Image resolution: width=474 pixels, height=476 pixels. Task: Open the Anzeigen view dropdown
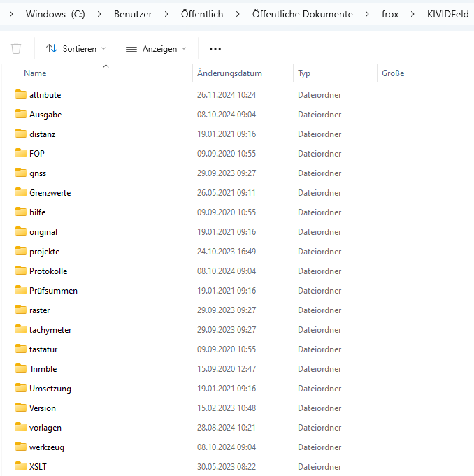coord(156,48)
